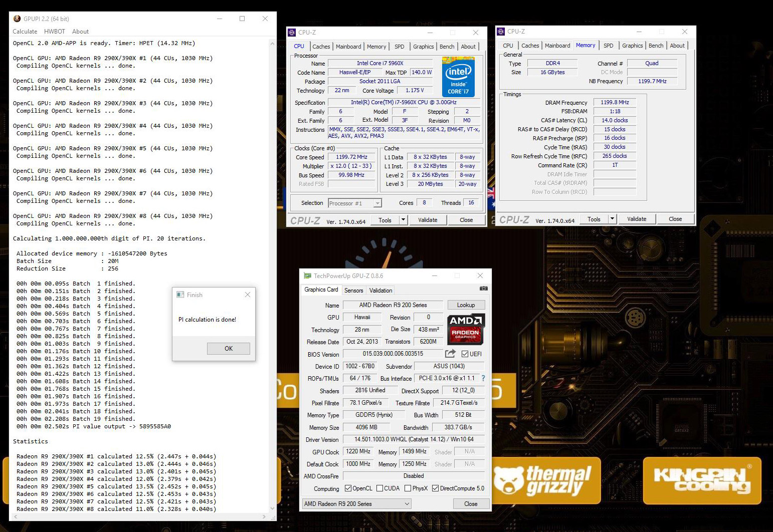The image size is (773, 532).
Task: Click OK in the Finish dialog
Action: [229, 349]
